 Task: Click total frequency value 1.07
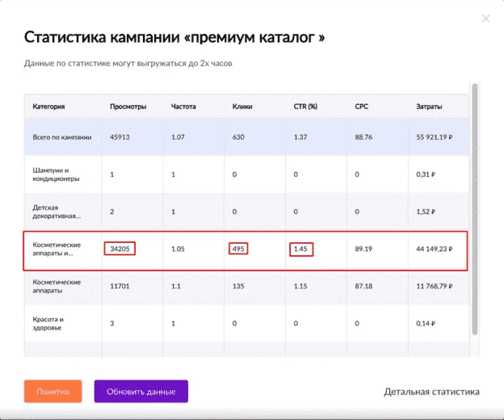[x=178, y=137]
